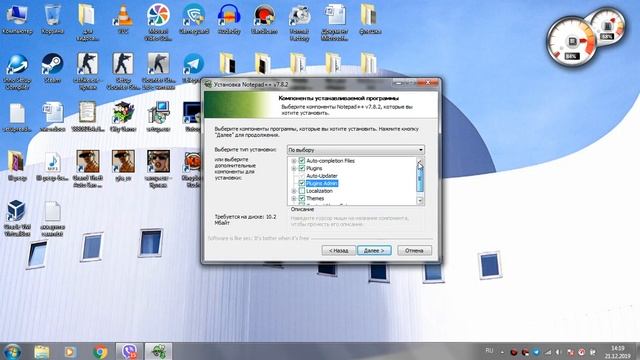
Task: Switch to Viber in the taskbar
Action: (x=129, y=351)
